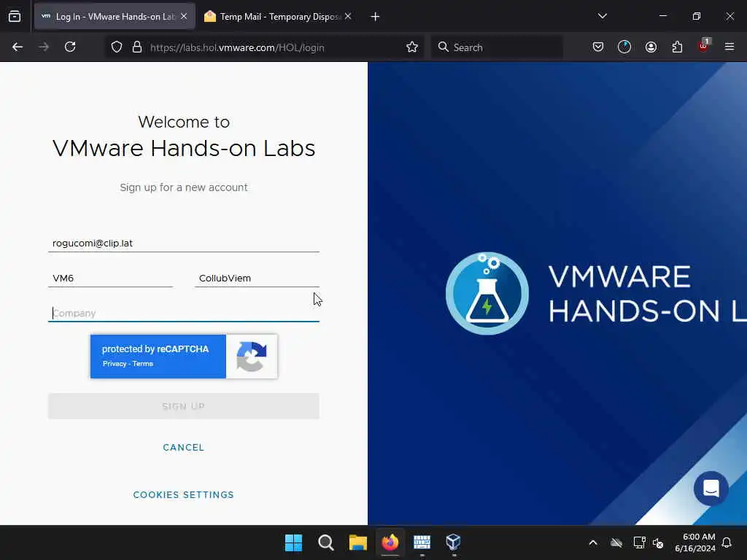Click the address bar URL

click(237, 47)
